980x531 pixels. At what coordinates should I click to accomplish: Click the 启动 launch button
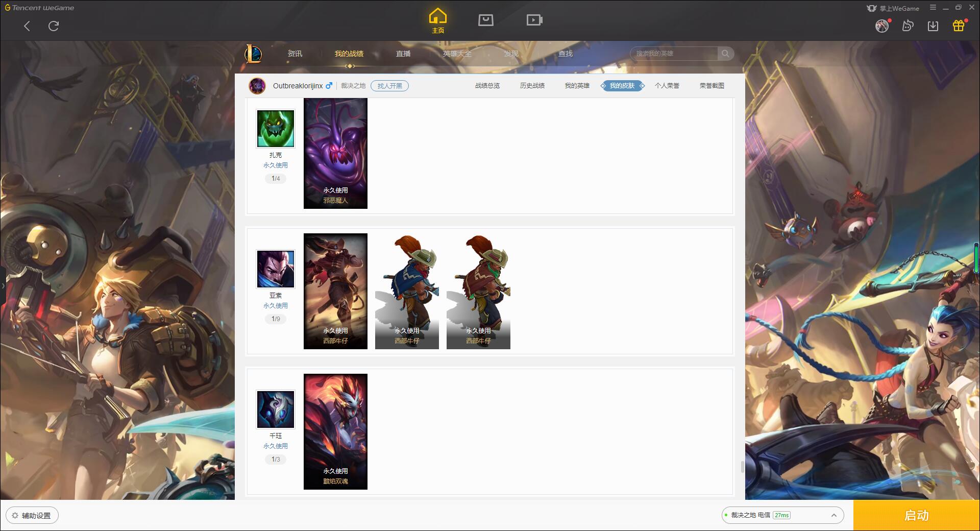[x=917, y=516]
